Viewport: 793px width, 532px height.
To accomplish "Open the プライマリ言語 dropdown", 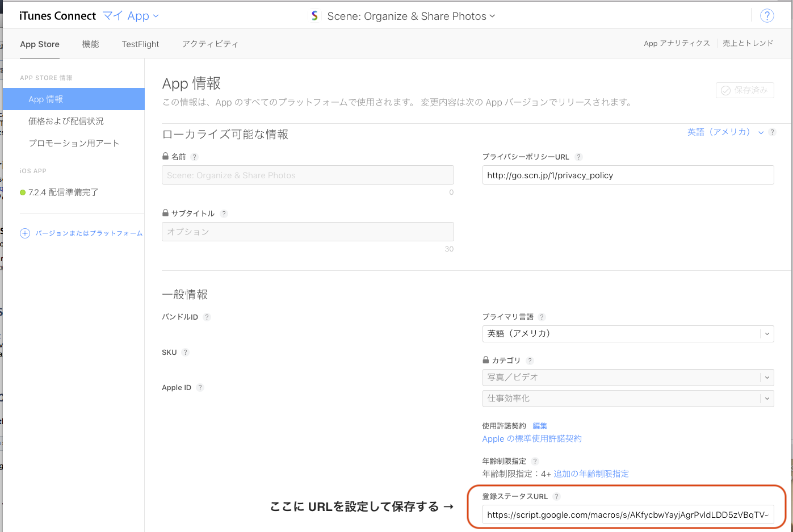I will pos(628,334).
